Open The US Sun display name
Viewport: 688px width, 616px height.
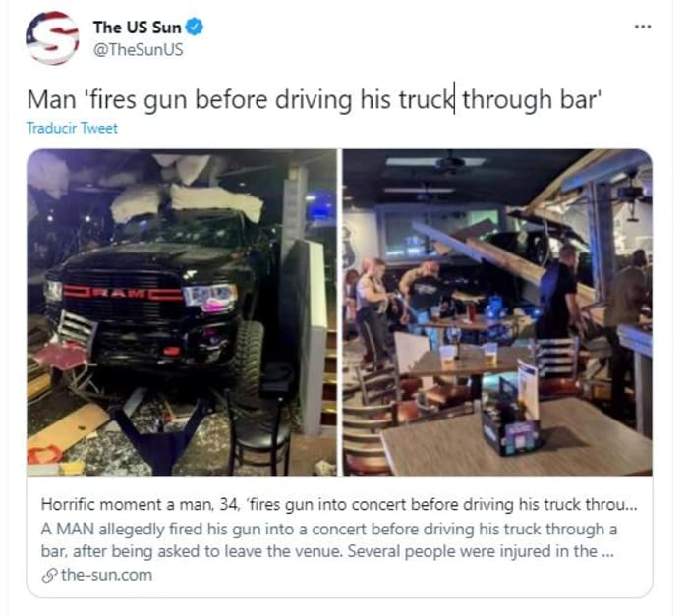(x=137, y=28)
